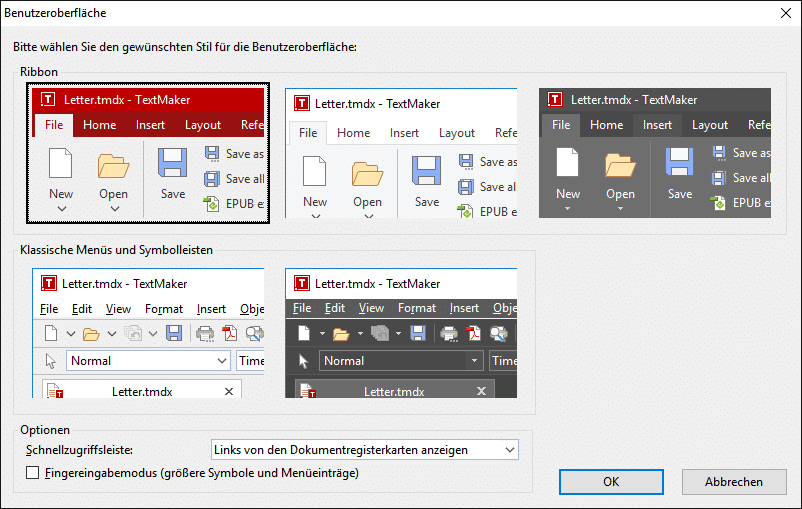The image size is (802, 509).
Task: Click the Save icon in light ribbon preview
Action: pos(426,170)
